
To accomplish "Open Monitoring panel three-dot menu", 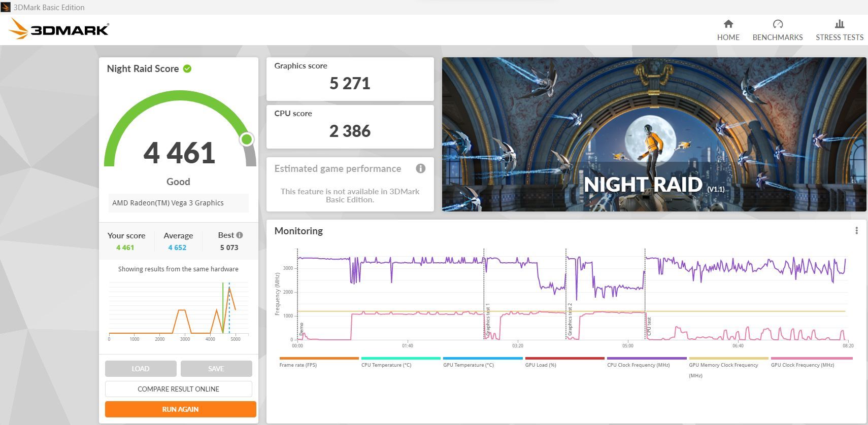I will (x=856, y=231).
